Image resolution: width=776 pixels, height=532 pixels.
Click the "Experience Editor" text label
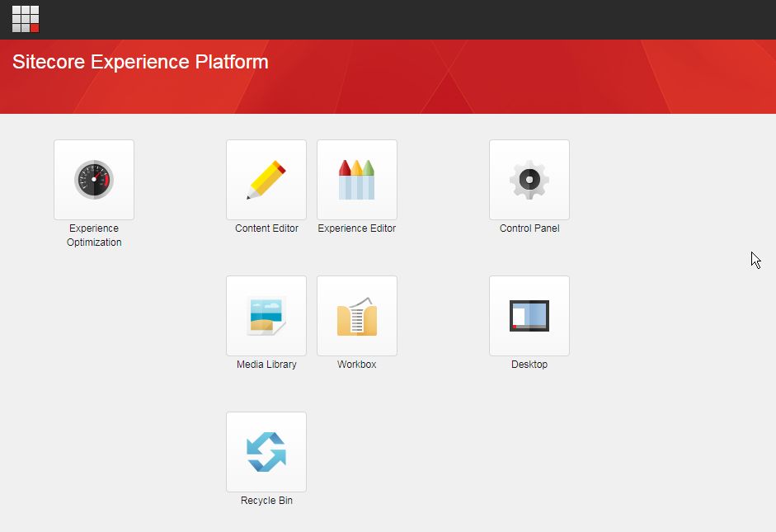357,228
